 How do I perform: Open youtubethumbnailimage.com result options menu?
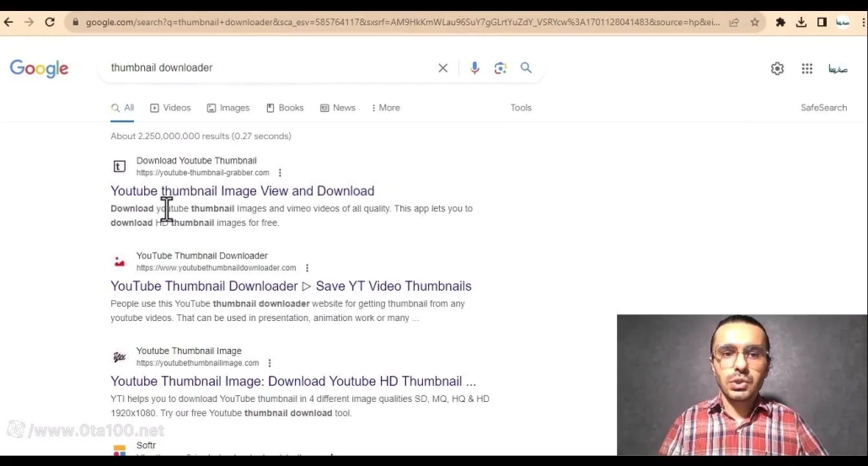click(270, 363)
